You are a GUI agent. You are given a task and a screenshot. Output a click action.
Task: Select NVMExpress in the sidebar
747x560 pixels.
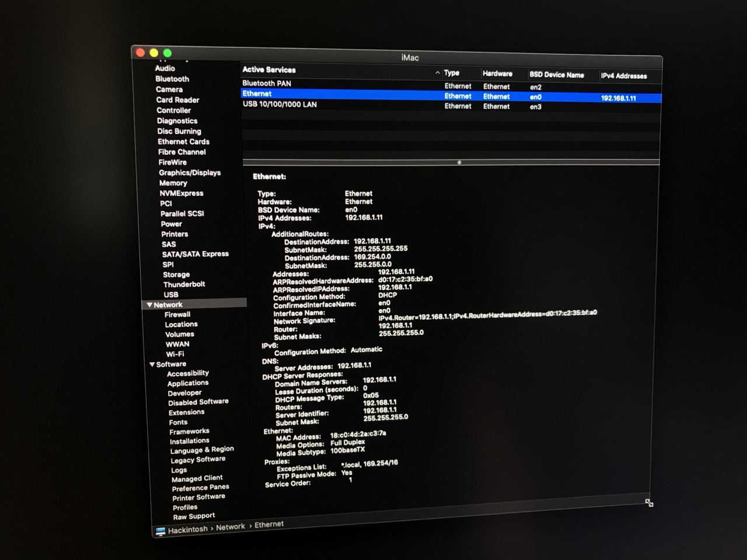[x=181, y=193]
